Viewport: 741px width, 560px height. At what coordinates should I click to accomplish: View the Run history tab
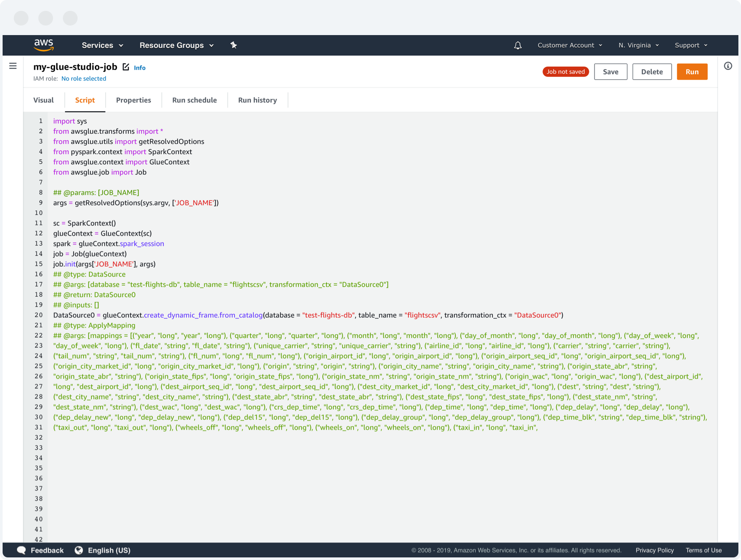tap(257, 100)
